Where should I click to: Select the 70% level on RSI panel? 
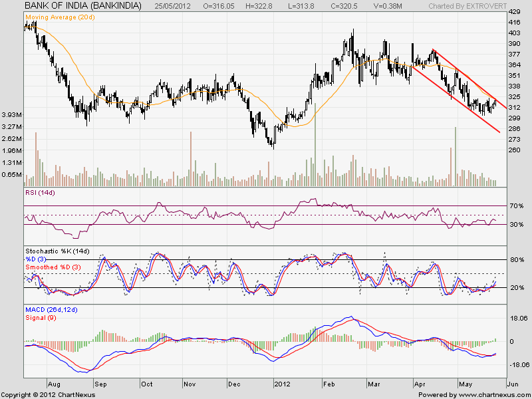(x=517, y=206)
